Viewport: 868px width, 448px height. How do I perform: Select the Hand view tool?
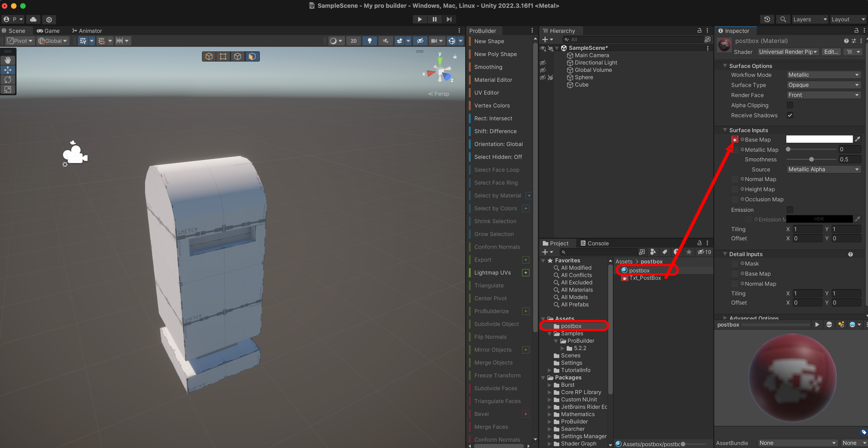click(8, 60)
